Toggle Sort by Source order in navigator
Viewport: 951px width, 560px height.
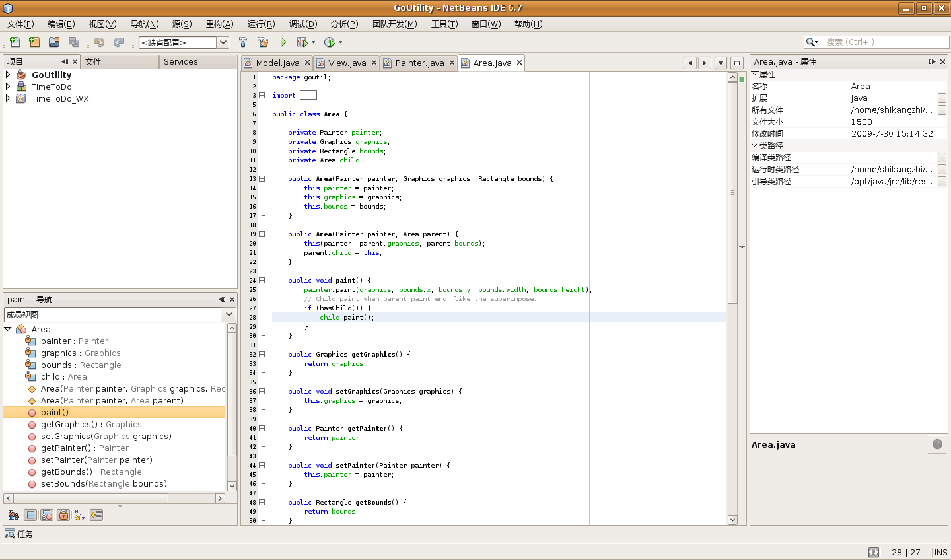coord(96,515)
